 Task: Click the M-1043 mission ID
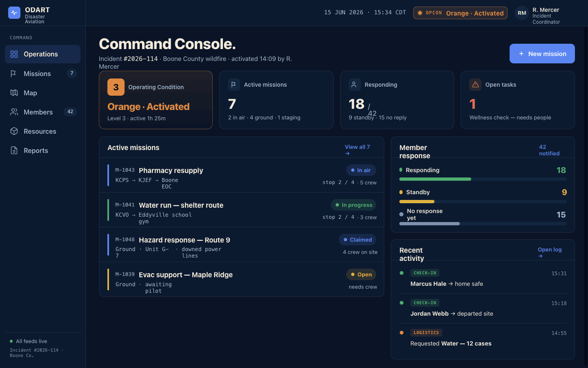(125, 170)
